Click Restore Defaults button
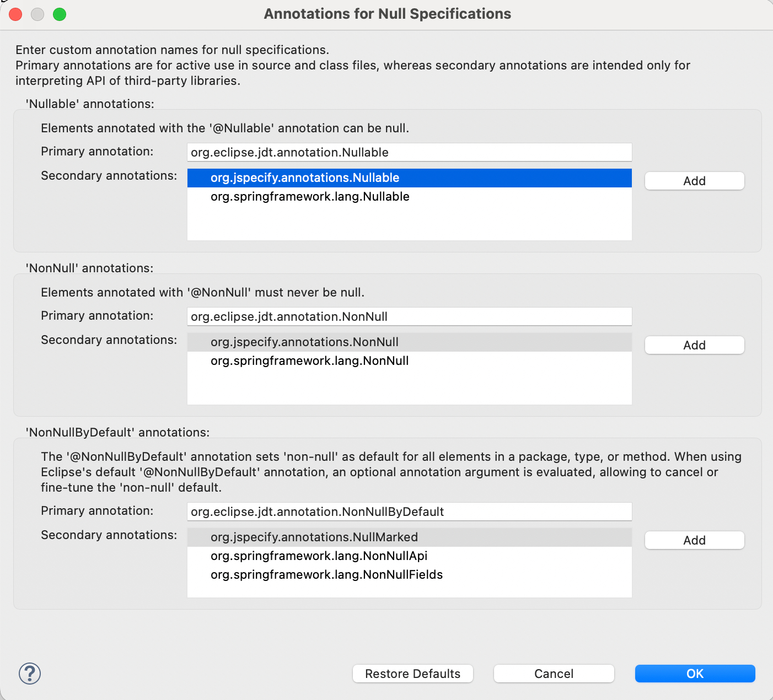Image resolution: width=773 pixels, height=700 pixels. pos(412,674)
